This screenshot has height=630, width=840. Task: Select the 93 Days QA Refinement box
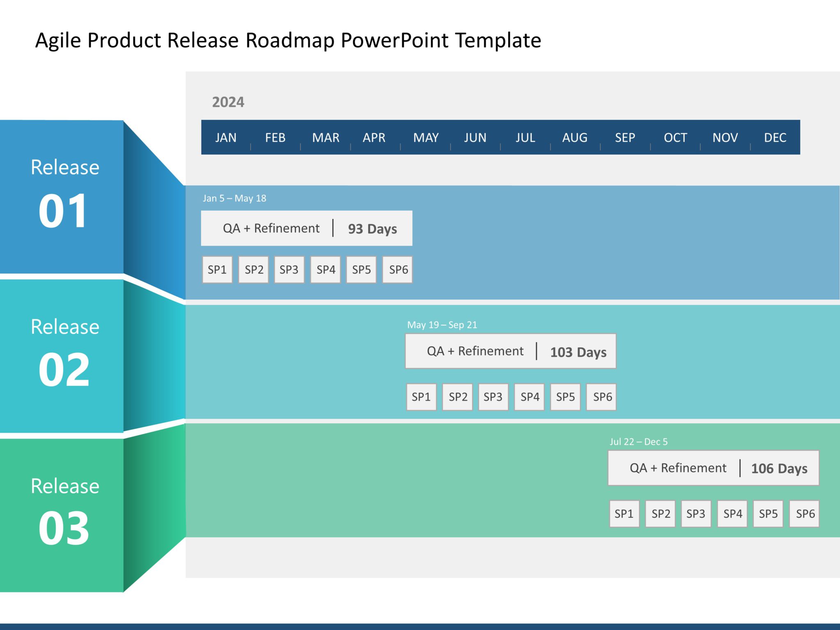coord(306,228)
